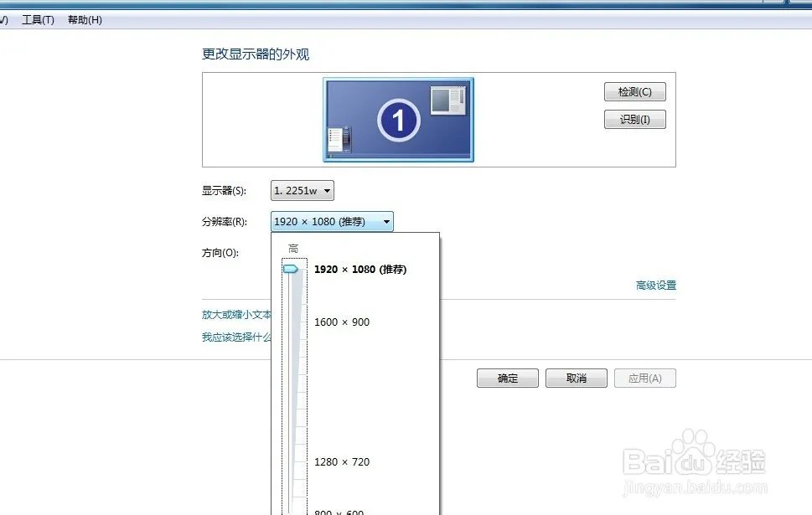Image resolution: width=812 pixels, height=515 pixels.
Task: Select monitor 1 in the display preview
Action: coord(397,118)
